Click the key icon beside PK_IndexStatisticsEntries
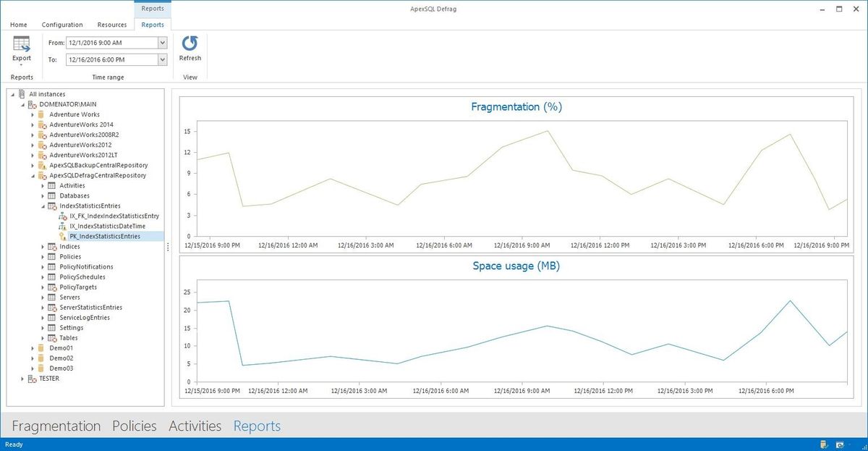 pyautogui.click(x=61, y=235)
